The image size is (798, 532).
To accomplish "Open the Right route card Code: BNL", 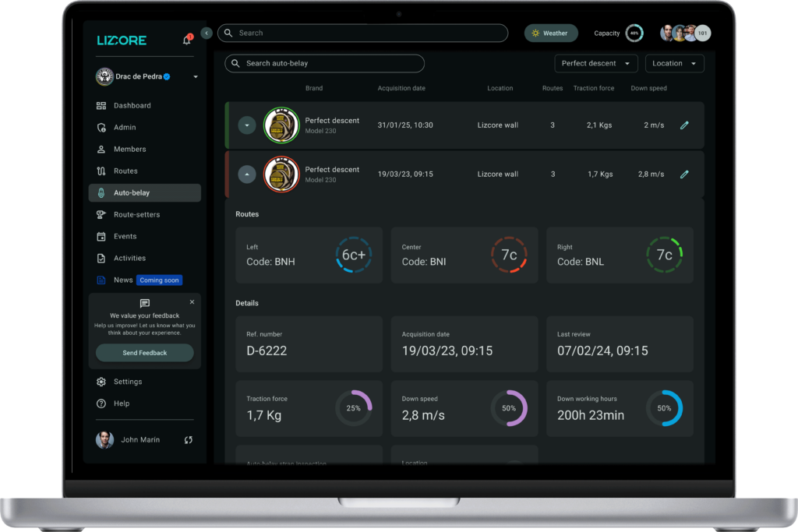I will (620, 255).
